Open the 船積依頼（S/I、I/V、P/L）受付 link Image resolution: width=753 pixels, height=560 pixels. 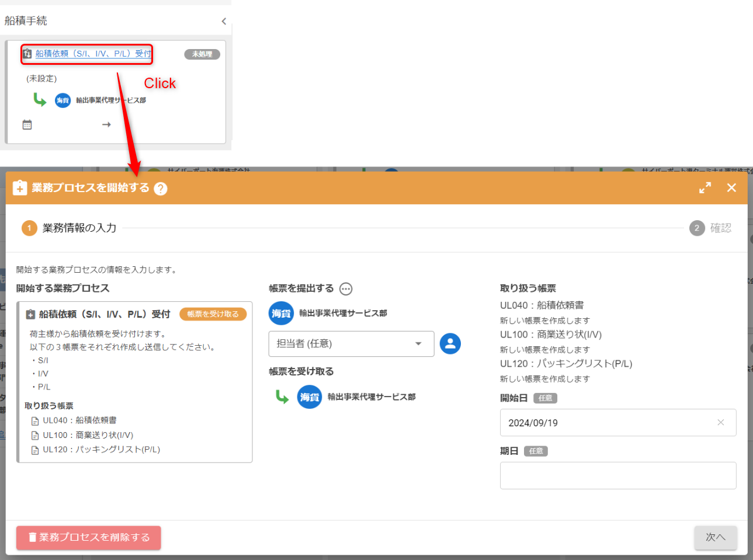(x=93, y=54)
